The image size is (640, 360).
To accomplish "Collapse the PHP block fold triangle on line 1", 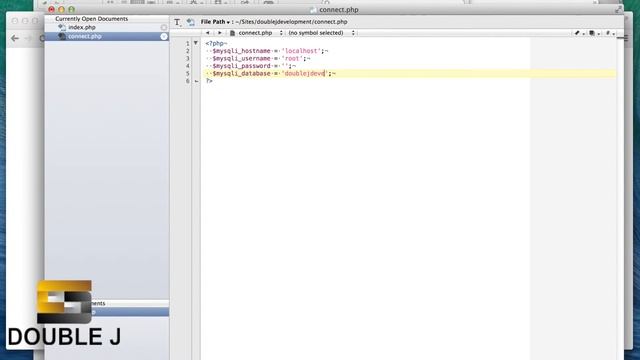I will (196, 43).
